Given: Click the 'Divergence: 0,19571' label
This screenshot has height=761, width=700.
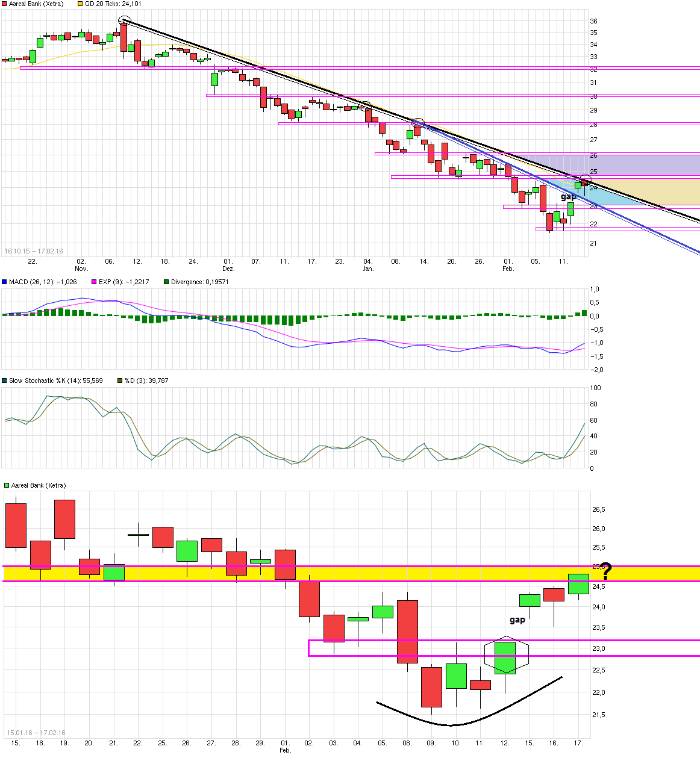Looking at the screenshot, I should [201, 282].
